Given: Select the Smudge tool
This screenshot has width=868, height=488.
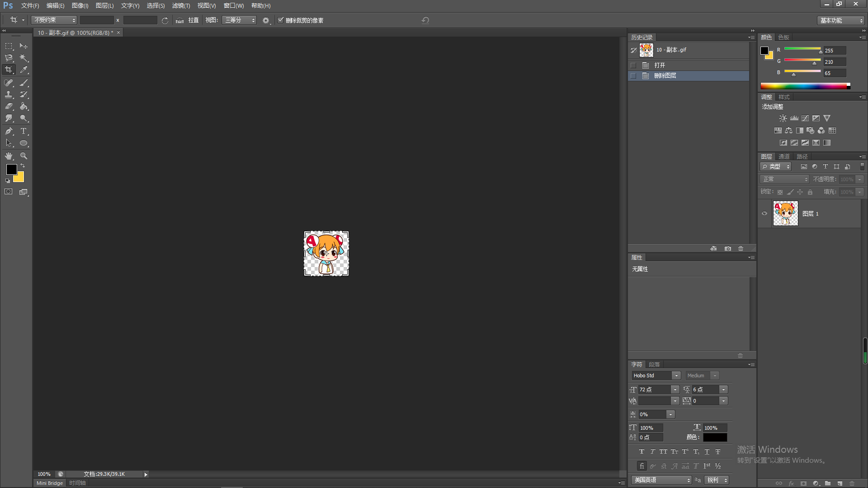Looking at the screenshot, I should tap(9, 118).
